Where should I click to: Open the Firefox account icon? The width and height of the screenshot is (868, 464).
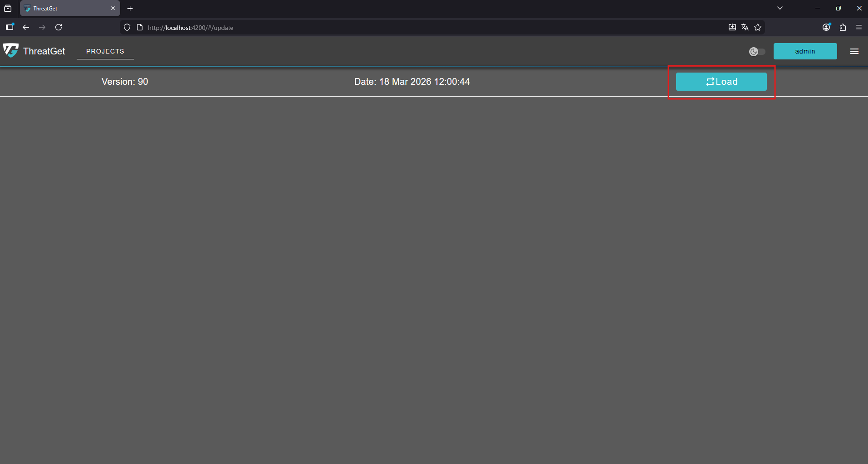coord(826,27)
